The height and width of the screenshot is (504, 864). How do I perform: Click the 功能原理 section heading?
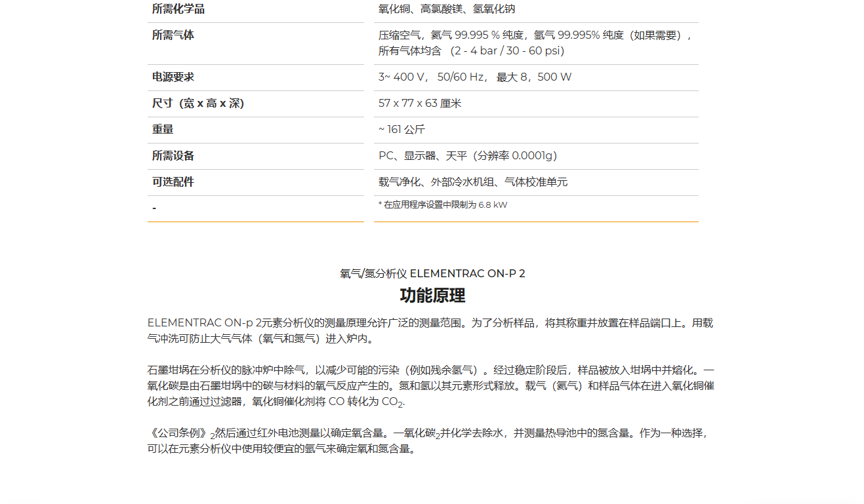[x=432, y=296]
